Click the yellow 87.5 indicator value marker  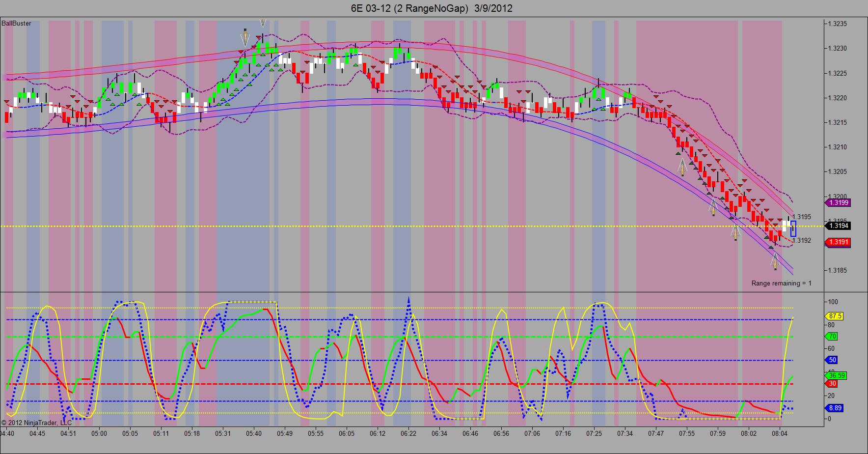pyautogui.click(x=835, y=316)
